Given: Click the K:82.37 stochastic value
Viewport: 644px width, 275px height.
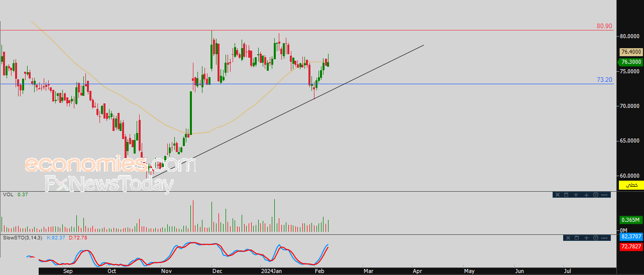Looking at the screenshot, I should 56,237.
